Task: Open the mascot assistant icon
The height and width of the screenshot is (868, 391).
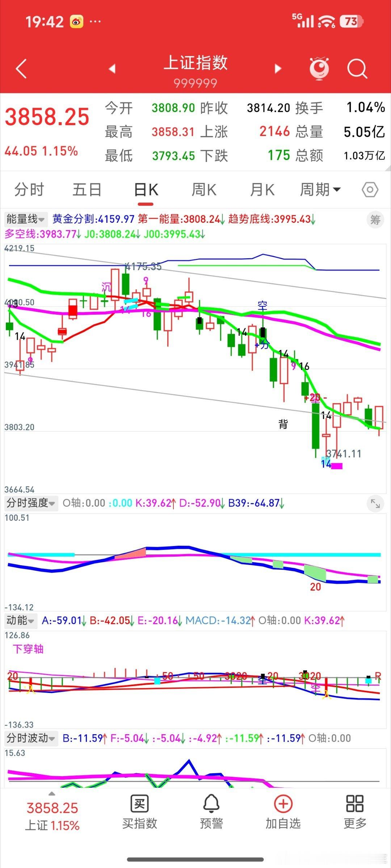Action: click(319, 68)
